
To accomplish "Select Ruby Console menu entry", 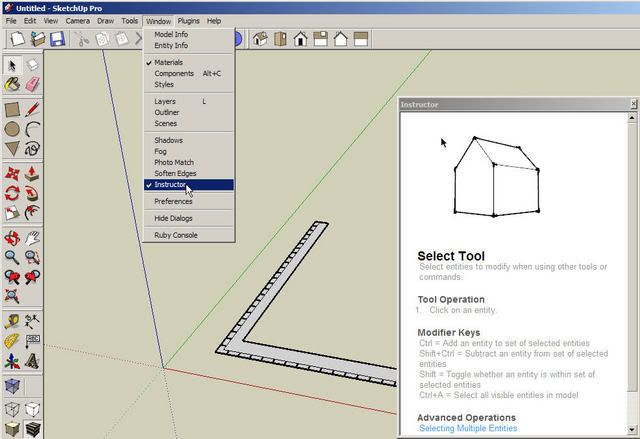I will [x=175, y=235].
